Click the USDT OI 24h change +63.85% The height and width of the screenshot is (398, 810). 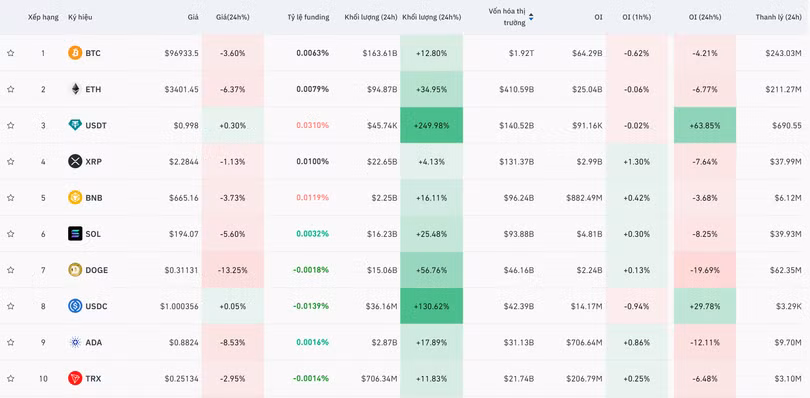[705, 125]
